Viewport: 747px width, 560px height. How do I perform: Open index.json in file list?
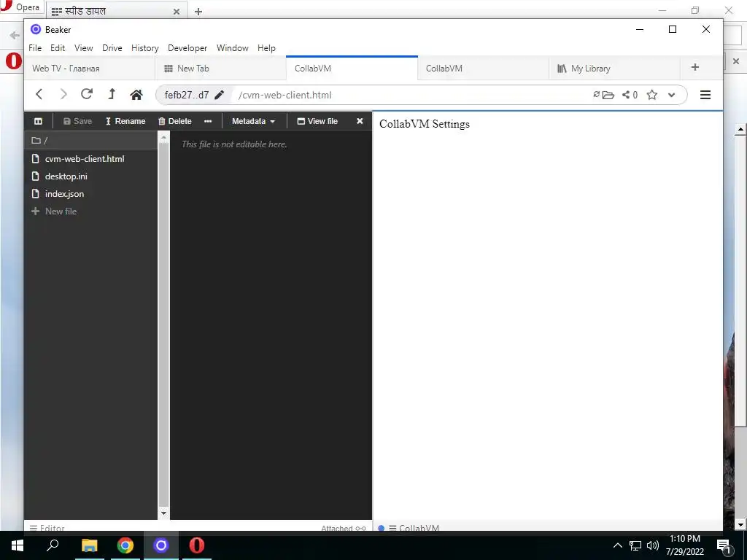point(64,194)
